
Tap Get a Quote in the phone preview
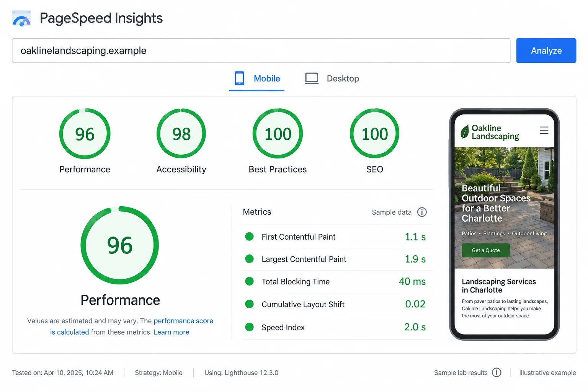point(485,250)
